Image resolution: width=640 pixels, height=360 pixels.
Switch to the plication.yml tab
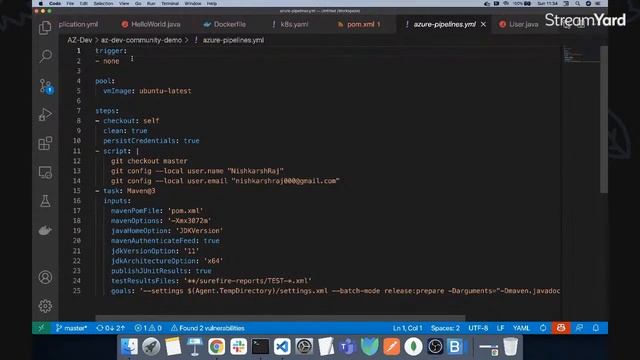tap(78, 24)
